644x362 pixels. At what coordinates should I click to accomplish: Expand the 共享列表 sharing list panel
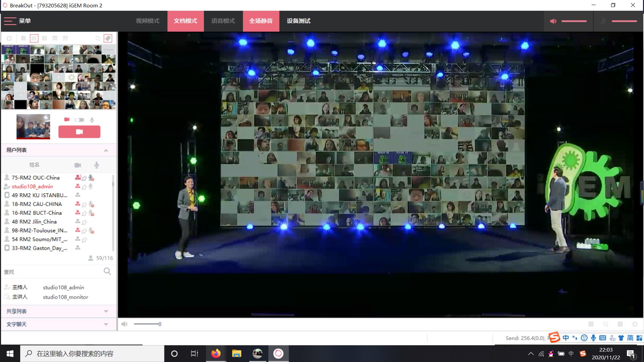pos(106,311)
